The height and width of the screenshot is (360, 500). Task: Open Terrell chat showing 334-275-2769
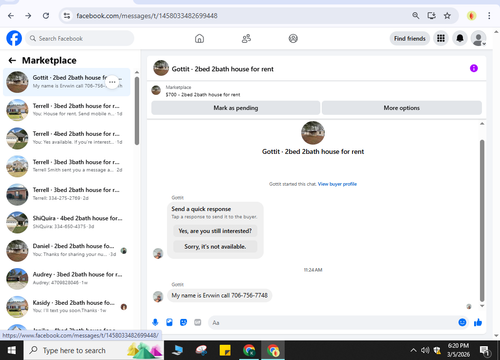[67, 194]
